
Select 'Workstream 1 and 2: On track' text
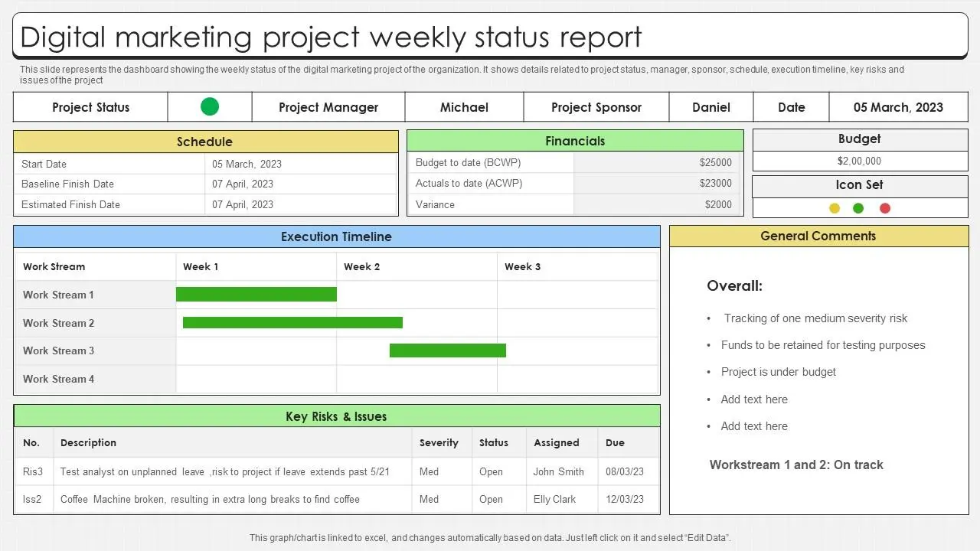point(796,465)
